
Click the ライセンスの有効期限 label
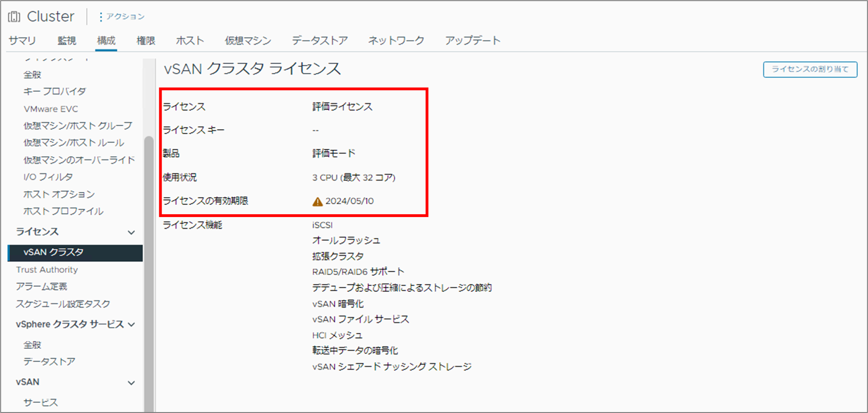coord(205,201)
